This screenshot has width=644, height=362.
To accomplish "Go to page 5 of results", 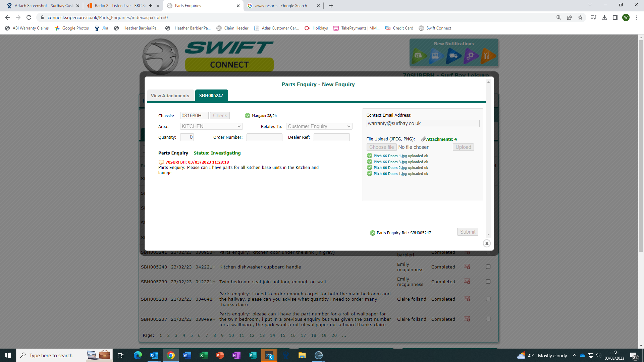I will (x=192, y=336).
